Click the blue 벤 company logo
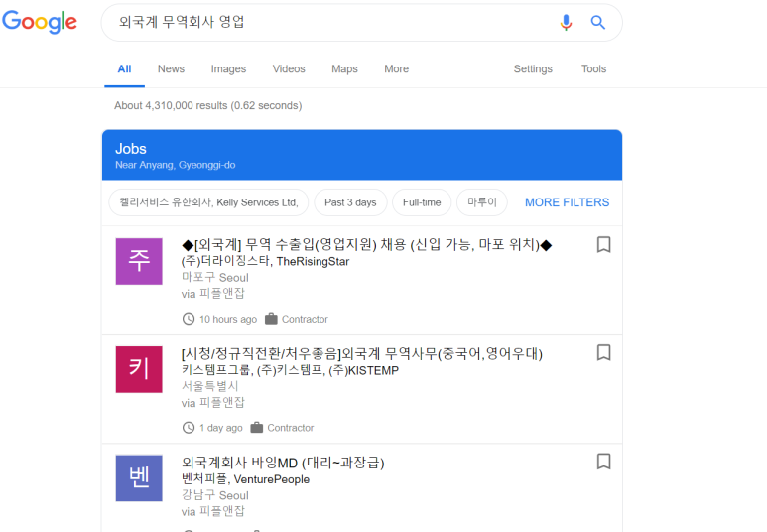 [x=139, y=478]
